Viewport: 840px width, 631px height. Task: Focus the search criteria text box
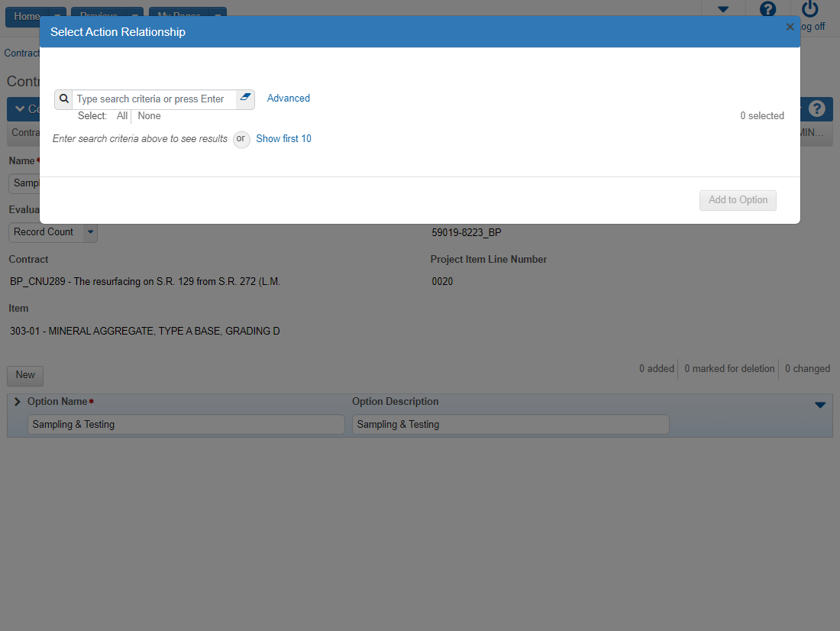pyautogui.click(x=153, y=99)
